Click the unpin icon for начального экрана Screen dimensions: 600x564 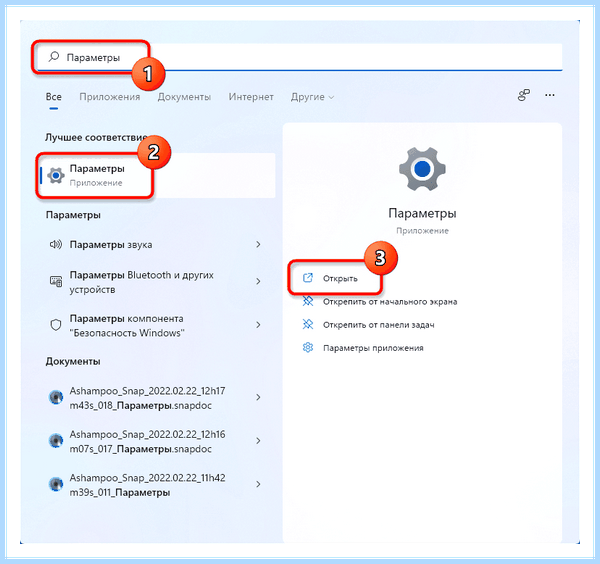tap(308, 301)
